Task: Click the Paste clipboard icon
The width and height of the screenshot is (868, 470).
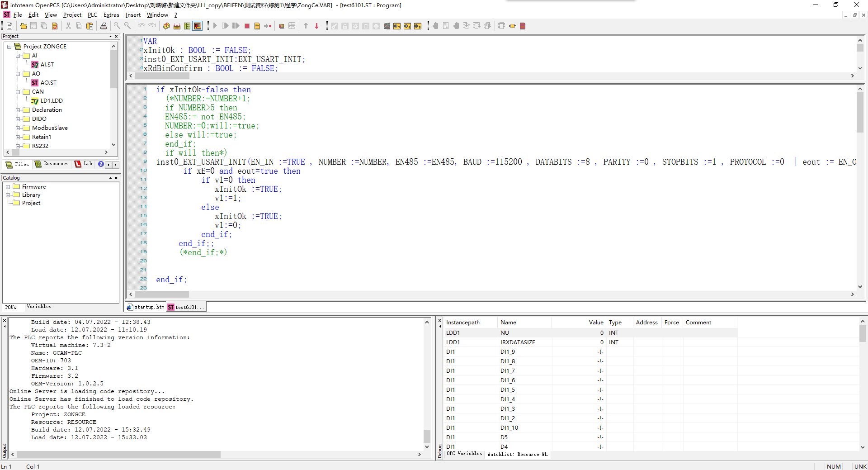Action: click(90, 26)
